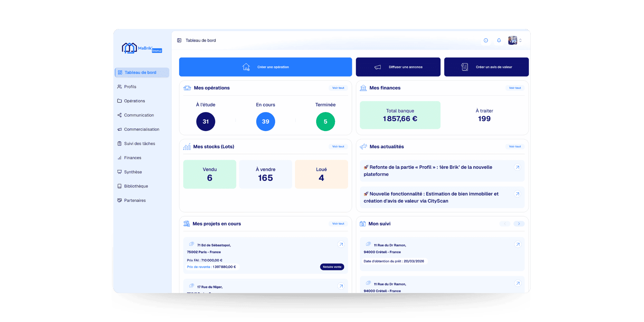
Task: Click the À traiter value 199
Action: (x=484, y=119)
